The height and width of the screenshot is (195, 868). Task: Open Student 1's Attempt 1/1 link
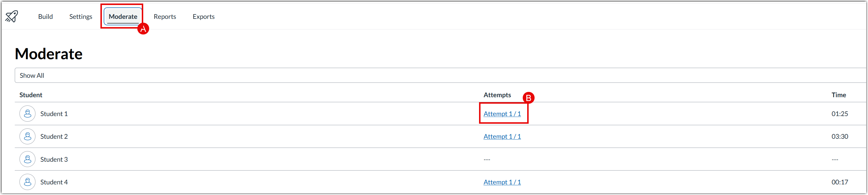502,114
